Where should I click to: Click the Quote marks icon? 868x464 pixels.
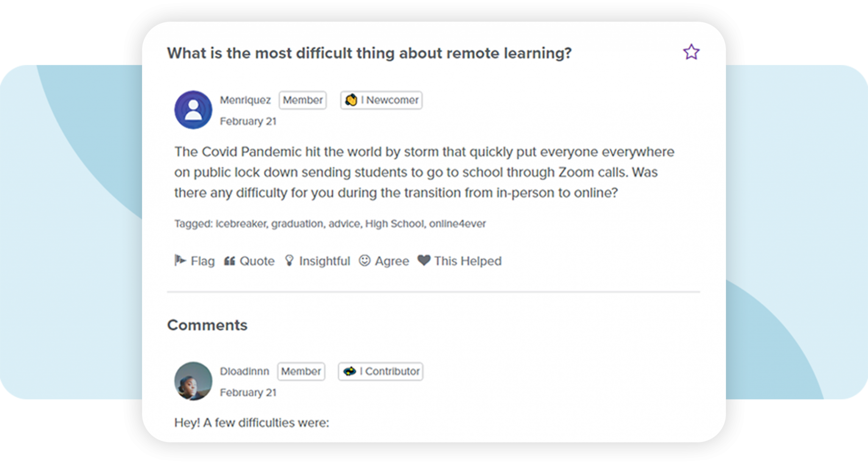click(229, 261)
